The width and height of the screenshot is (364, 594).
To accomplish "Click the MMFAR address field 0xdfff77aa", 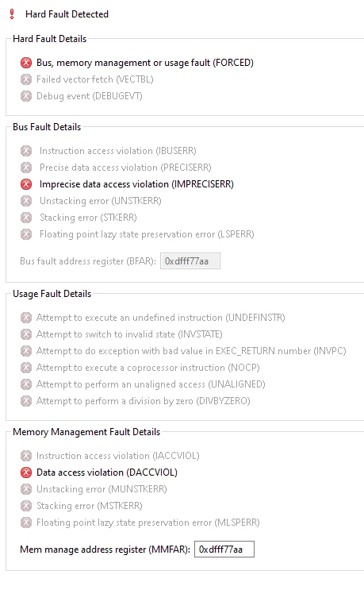I will click(224, 550).
